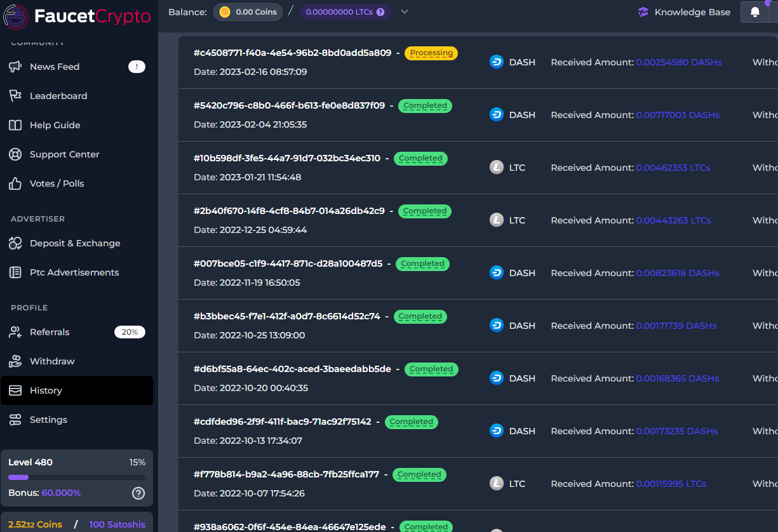Click the 0.00168365 DASHs amount
This screenshot has height=532, width=778.
[x=678, y=378]
